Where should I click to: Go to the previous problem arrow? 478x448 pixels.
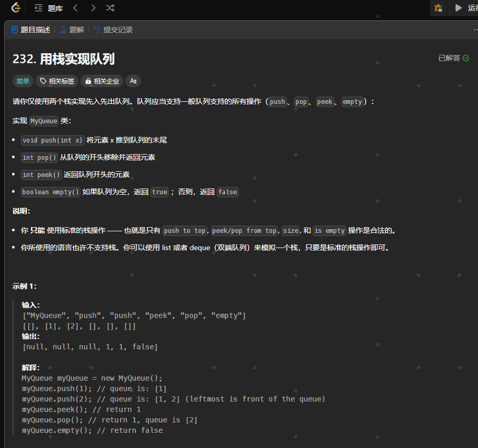[x=75, y=8]
